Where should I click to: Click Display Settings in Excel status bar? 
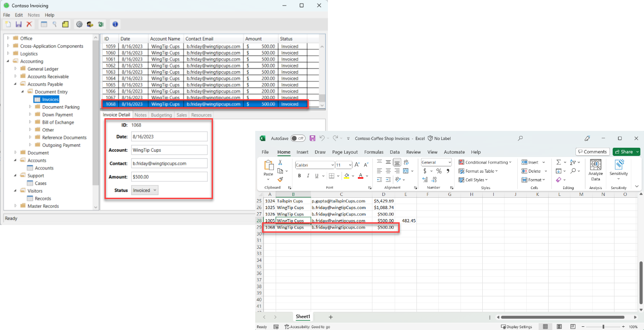coord(516,326)
